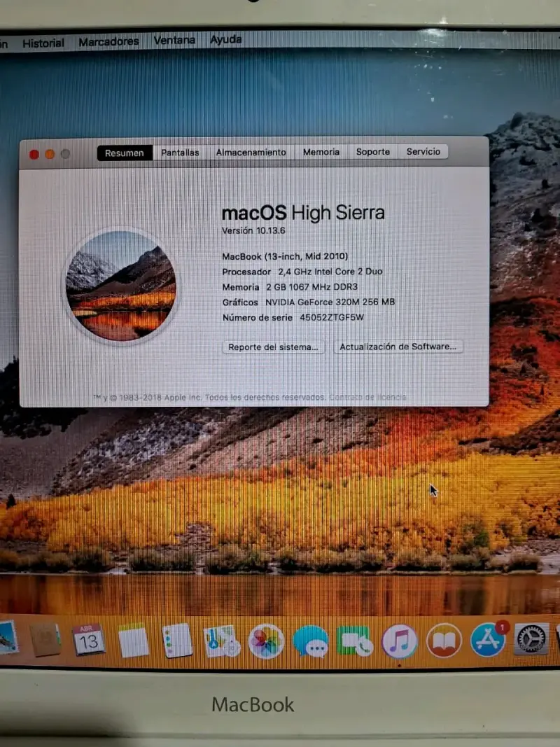Select the MacBook (13-inch, Mid 2010) line
The height and width of the screenshot is (747, 560).
[285, 256]
